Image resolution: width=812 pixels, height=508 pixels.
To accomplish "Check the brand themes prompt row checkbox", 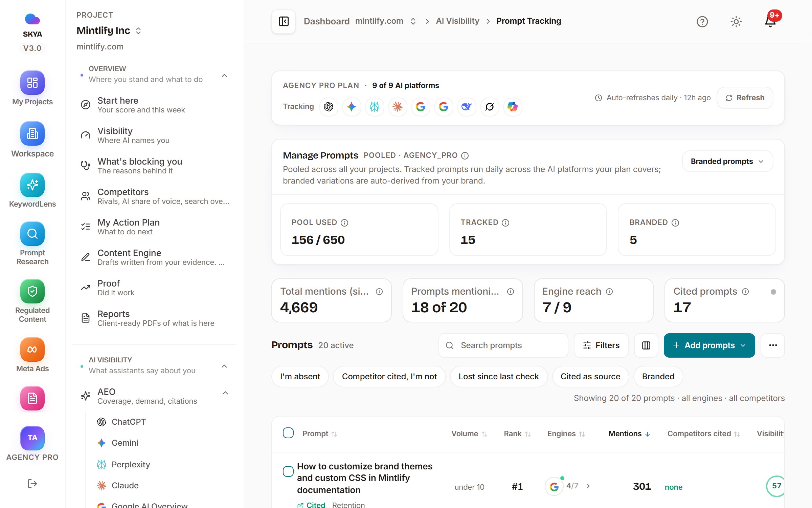I will 288,471.
